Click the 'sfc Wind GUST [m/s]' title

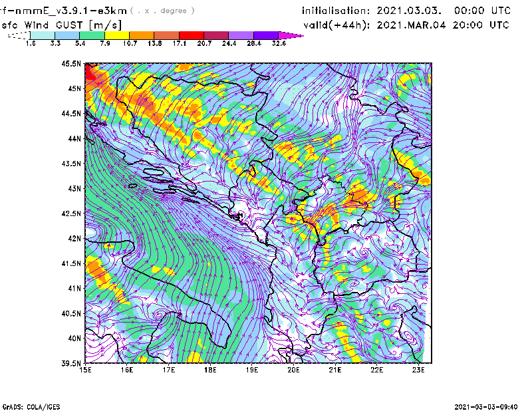(61, 25)
